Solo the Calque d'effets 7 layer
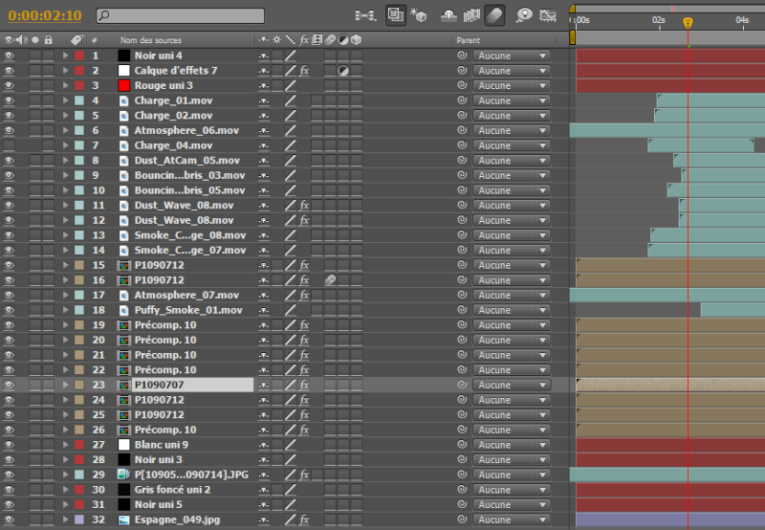Image resolution: width=765 pixels, height=530 pixels. (x=35, y=71)
